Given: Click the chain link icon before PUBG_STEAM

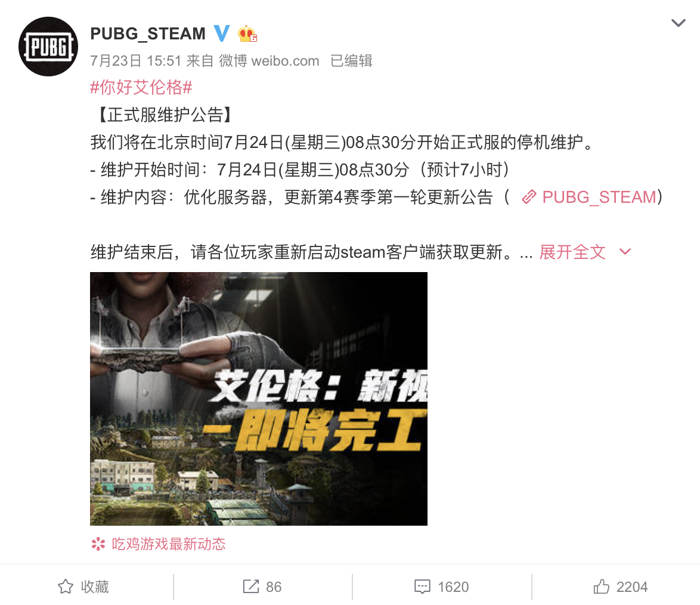Looking at the screenshot, I should [x=529, y=197].
